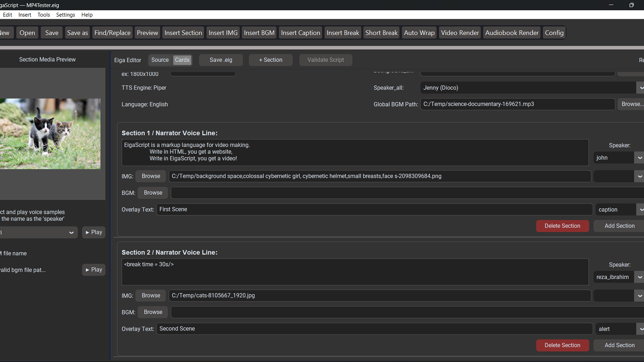The image size is (644, 362).
Task: Toggle Auto Wrap mode
Action: tap(419, 33)
